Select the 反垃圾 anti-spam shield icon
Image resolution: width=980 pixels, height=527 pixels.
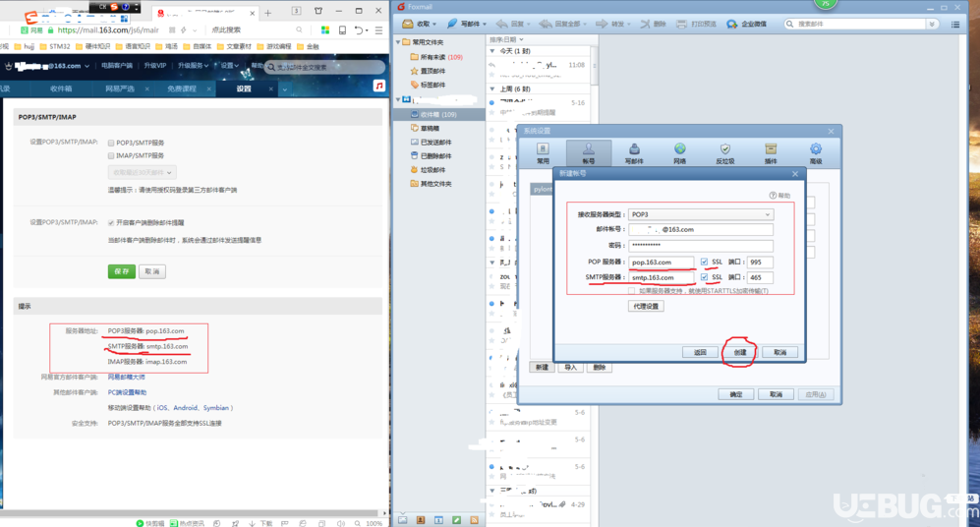(725, 148)
